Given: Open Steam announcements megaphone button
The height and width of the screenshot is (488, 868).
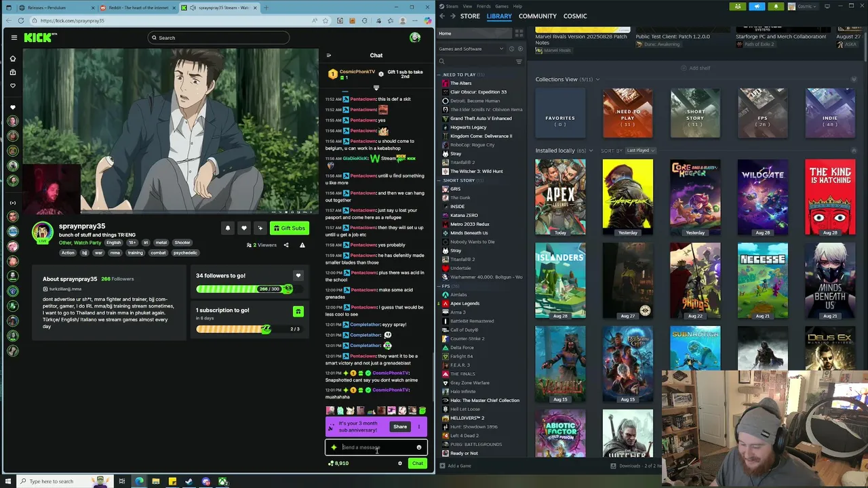Looking at the screenshot, I should click(x=757, y=6).
